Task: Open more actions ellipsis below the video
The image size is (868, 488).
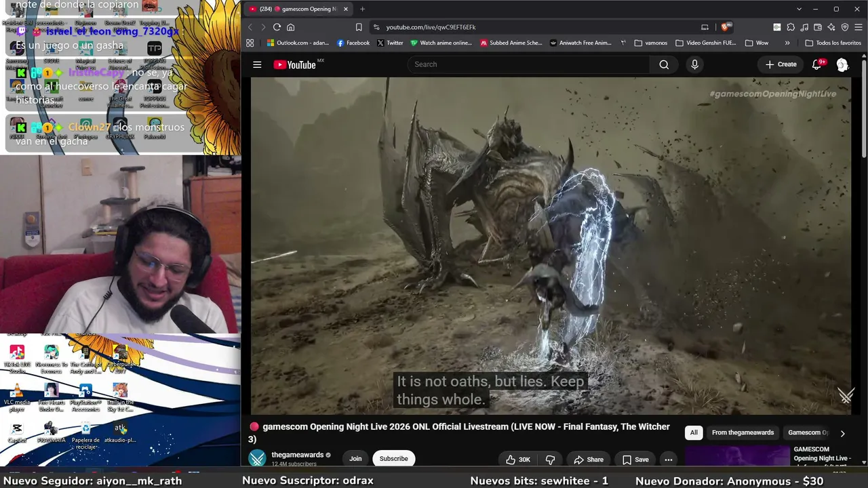Action: pyautogui.click(x=669, y=460)
